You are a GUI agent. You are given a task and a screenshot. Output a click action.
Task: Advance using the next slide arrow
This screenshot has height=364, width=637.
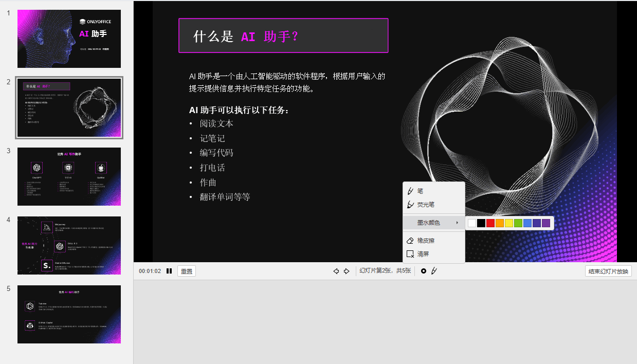click(x=344, y=271)
